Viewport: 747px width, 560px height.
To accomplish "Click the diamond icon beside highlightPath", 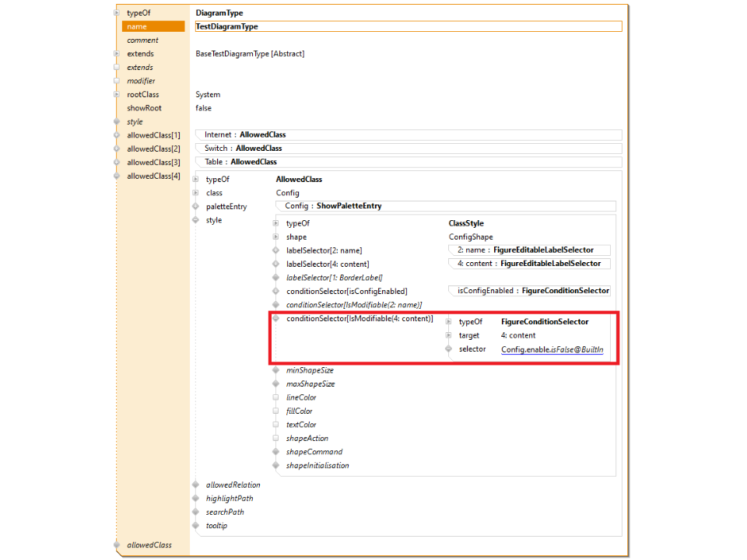I will 195,499.
